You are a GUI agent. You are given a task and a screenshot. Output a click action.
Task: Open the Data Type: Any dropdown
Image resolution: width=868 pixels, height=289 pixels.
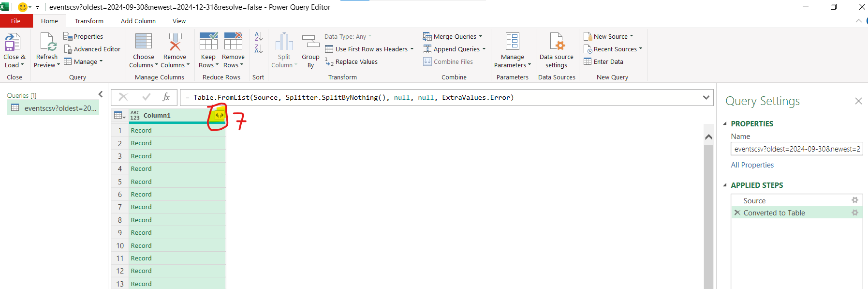click(x=348, y=36)
